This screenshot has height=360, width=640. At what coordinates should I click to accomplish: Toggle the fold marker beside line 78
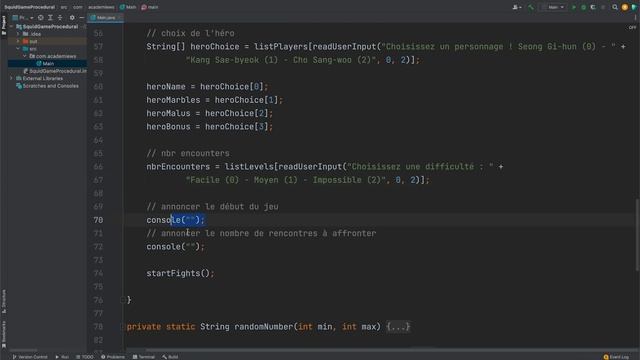click(x=122, y=327)
